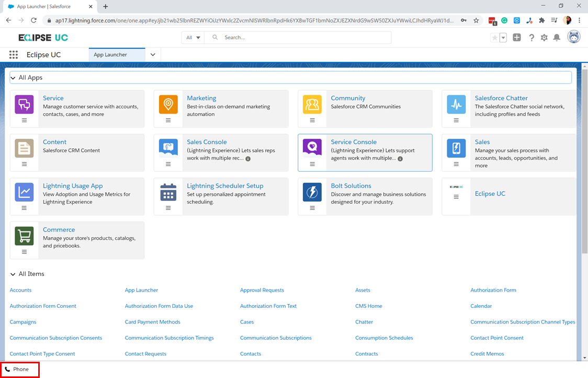Screen dimensions: 588x378
Task: Collapse the All Apps section
Action: click(x=13, y=77)
